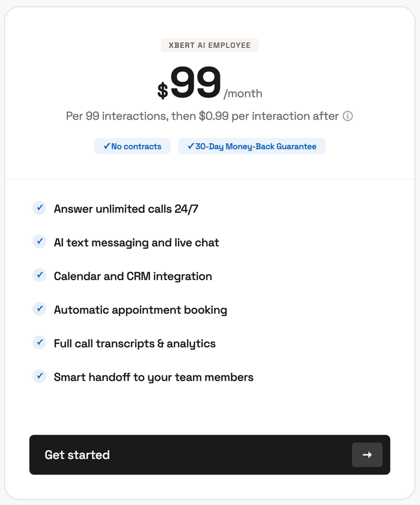Click the Automatic appointment booking text
Screen dimensions: 420x505
click(x=141, y=310)
